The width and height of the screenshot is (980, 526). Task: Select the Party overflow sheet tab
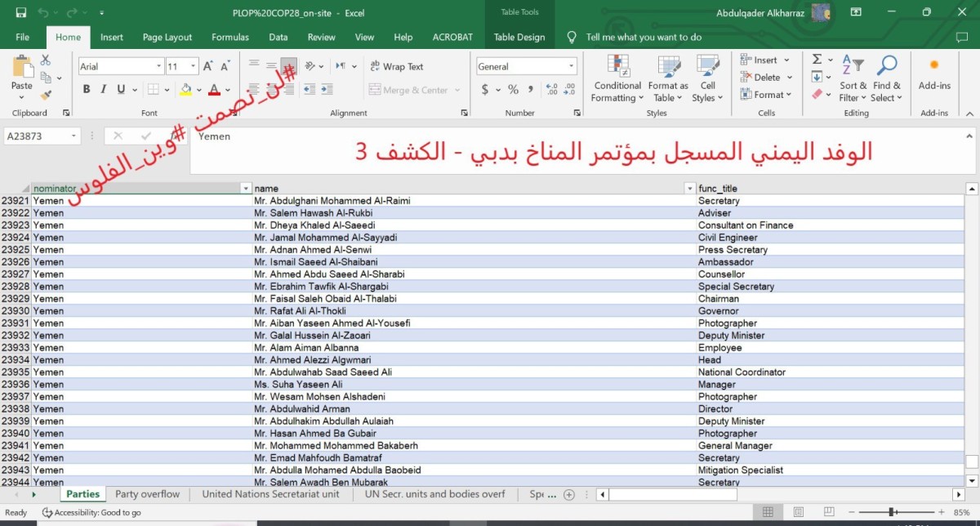147,493
